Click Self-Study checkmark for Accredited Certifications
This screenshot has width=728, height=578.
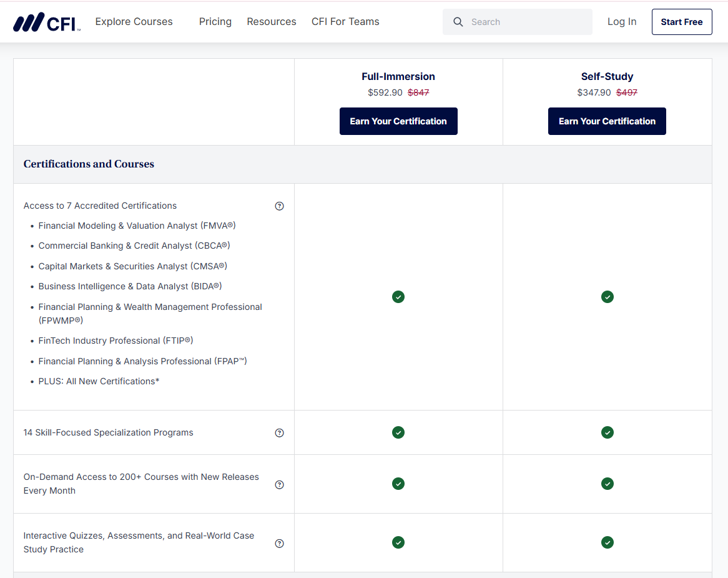(607, 297)
